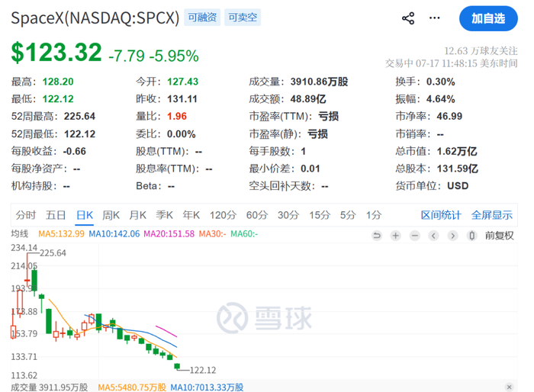Click the MA5:5480.75万股 volume label
Viewport: 534px width, 392px height.
132,387
